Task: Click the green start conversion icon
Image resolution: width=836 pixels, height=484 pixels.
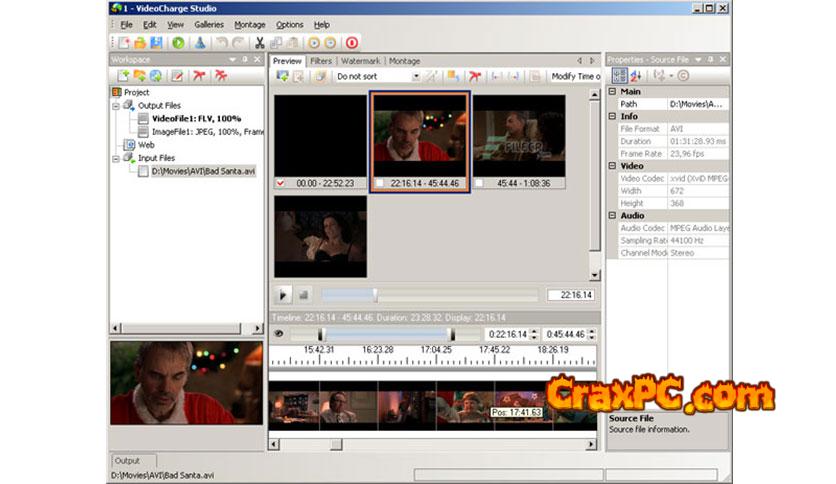Action: pyautogui.click(x=178, y=43)
